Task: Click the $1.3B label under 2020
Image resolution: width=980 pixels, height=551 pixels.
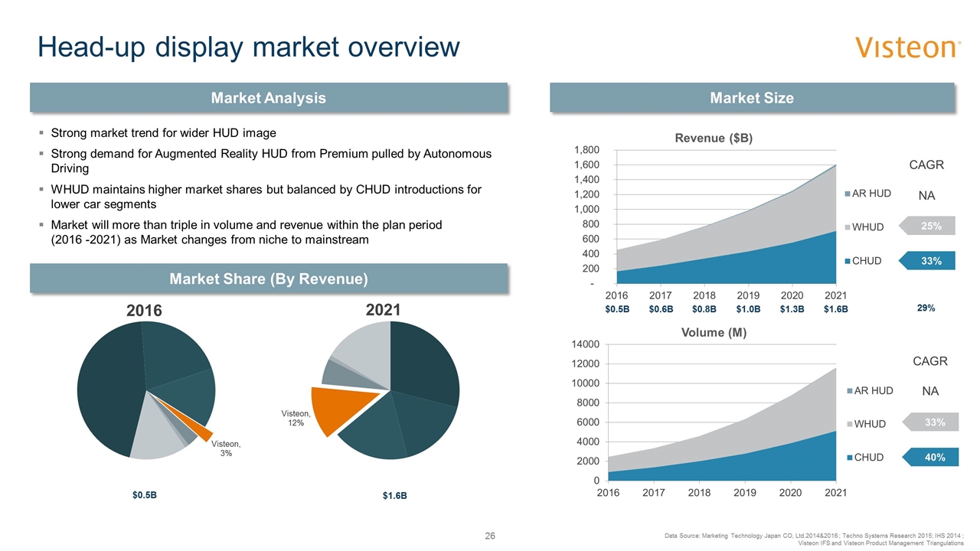Action: coord(792,309)
